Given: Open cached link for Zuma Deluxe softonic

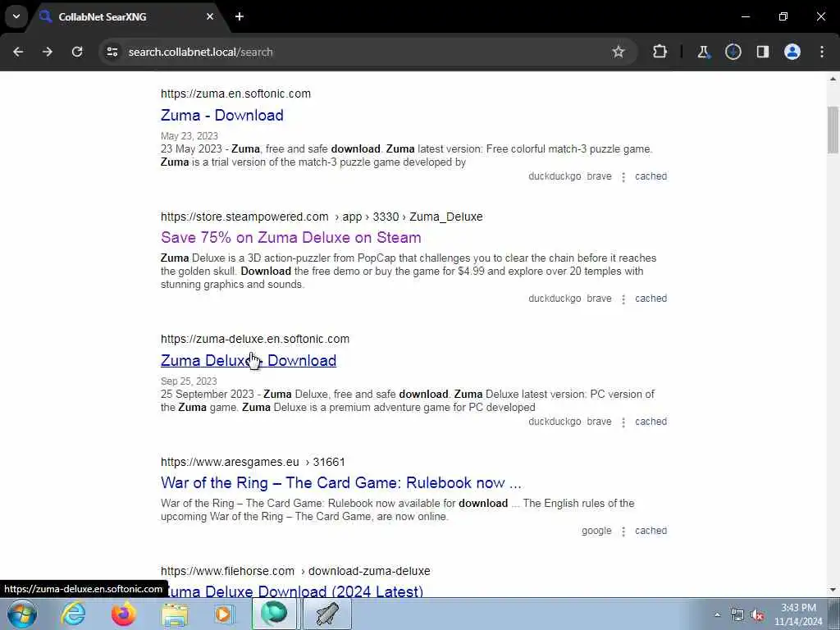Looking at the screenshot, I should click(x=651, y=422).
